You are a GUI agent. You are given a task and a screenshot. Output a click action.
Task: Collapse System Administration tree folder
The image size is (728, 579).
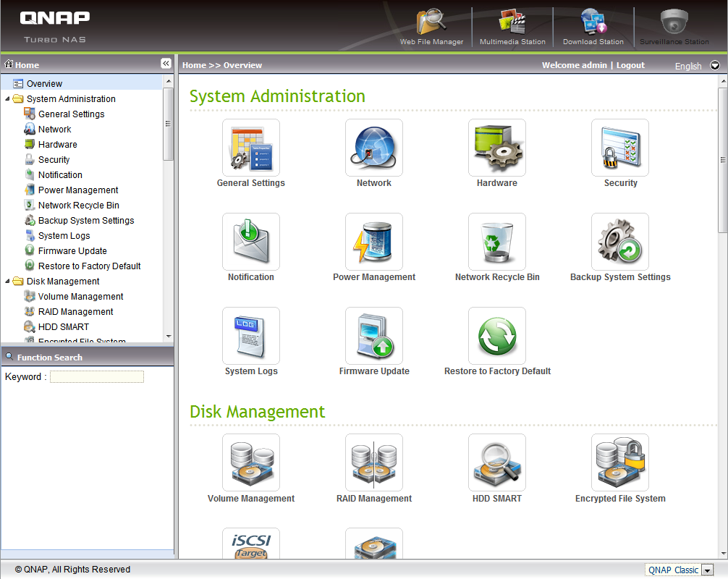pyautogui.click(x=7, y=99)
